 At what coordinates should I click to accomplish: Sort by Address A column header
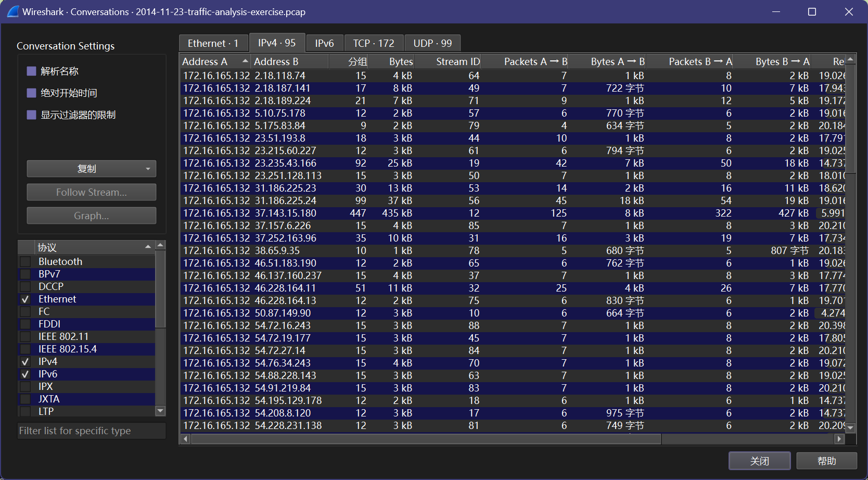[215, 61]
